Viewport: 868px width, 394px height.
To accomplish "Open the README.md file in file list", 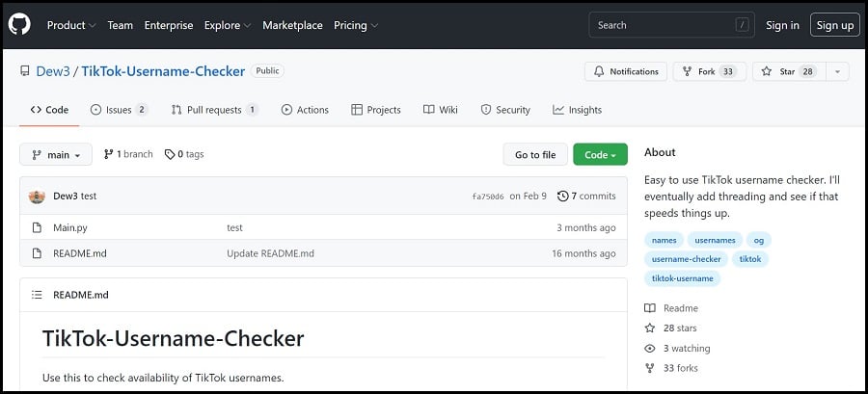I will click(x=80, y=253).
